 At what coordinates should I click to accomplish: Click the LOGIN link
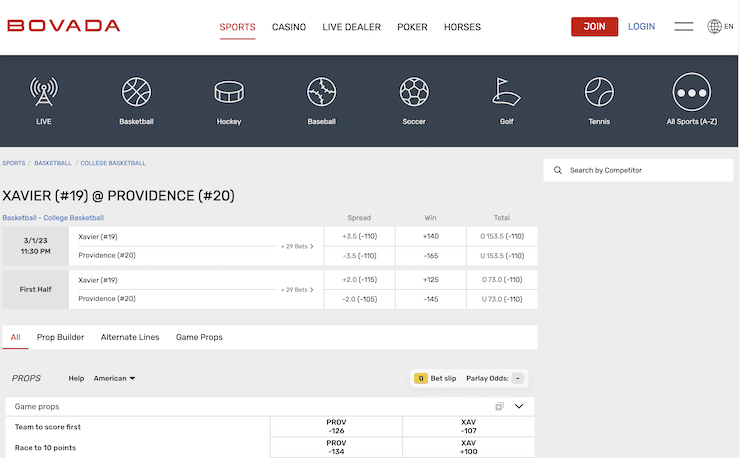[x=641, y=27]
